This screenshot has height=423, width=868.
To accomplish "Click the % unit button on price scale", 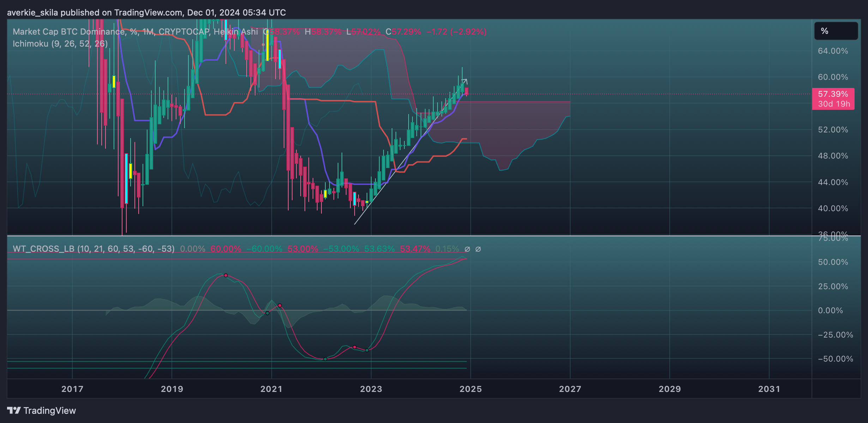I will pos(836,31).
